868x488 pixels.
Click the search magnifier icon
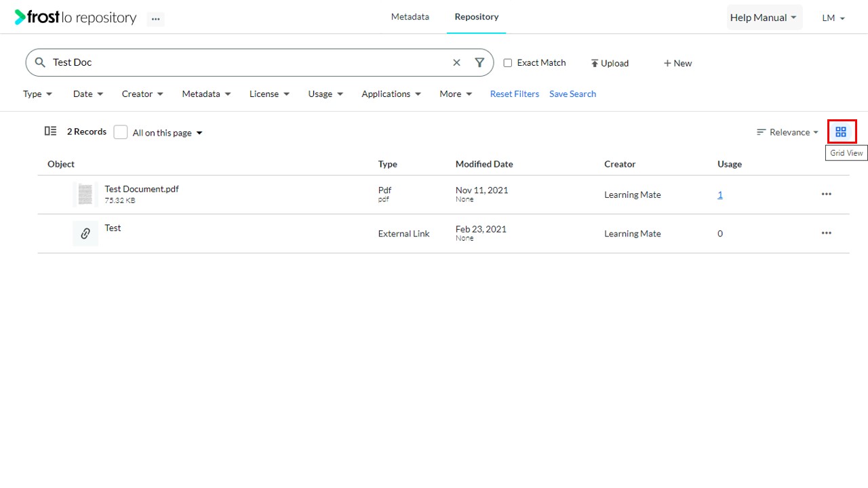40,62
